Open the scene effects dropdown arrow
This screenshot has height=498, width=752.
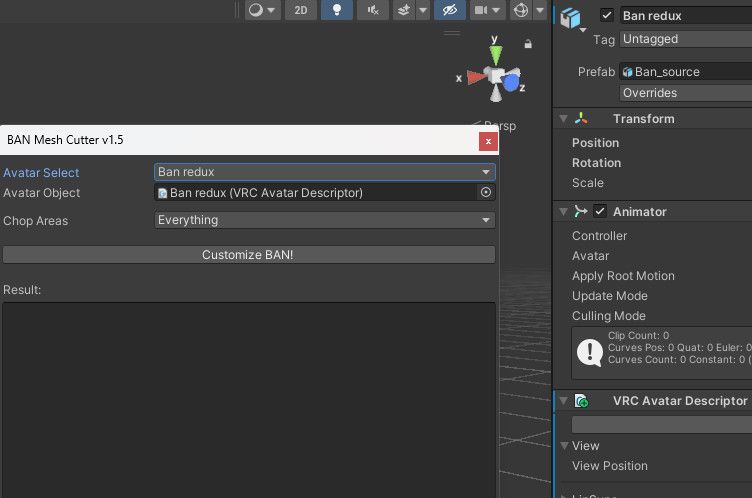pos(423,10)
